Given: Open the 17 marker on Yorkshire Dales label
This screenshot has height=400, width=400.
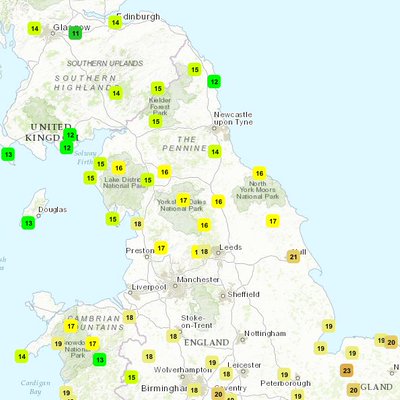Looking at the screenshot, I should 183,200.
